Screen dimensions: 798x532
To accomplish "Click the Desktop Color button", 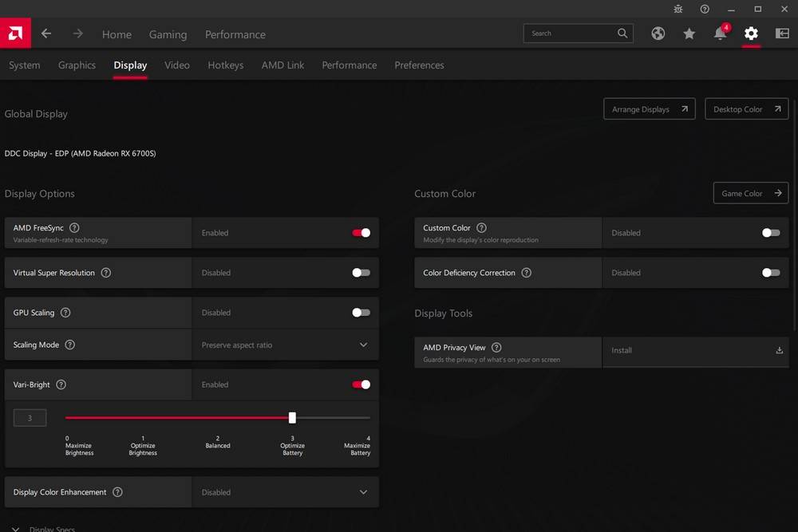I will tap(747, 109).
